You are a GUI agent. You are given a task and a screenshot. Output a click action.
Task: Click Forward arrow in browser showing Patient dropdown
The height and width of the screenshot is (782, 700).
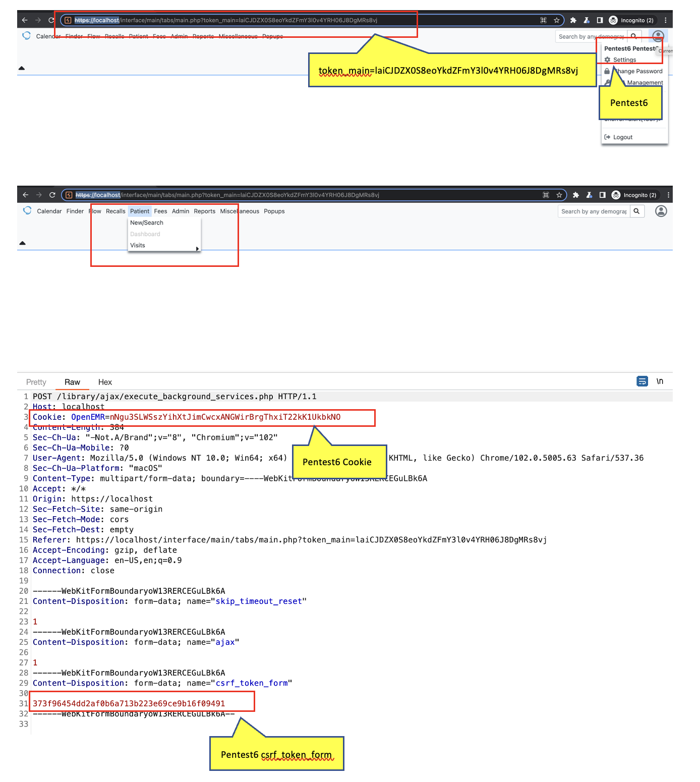pos(39,195)
